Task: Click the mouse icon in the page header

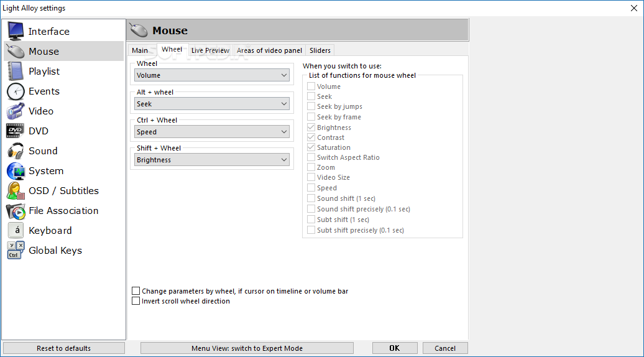Action: 139,30
